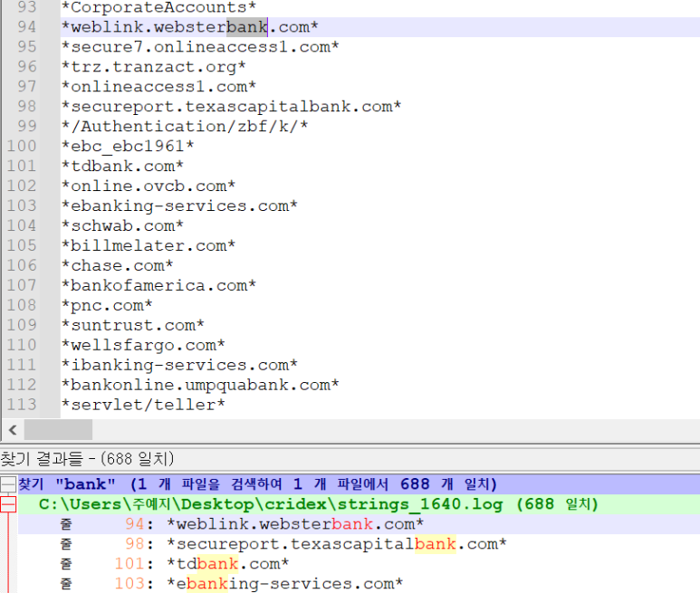
Task: Click line *suntrust.com*
Action: click(x=132, y=325)
